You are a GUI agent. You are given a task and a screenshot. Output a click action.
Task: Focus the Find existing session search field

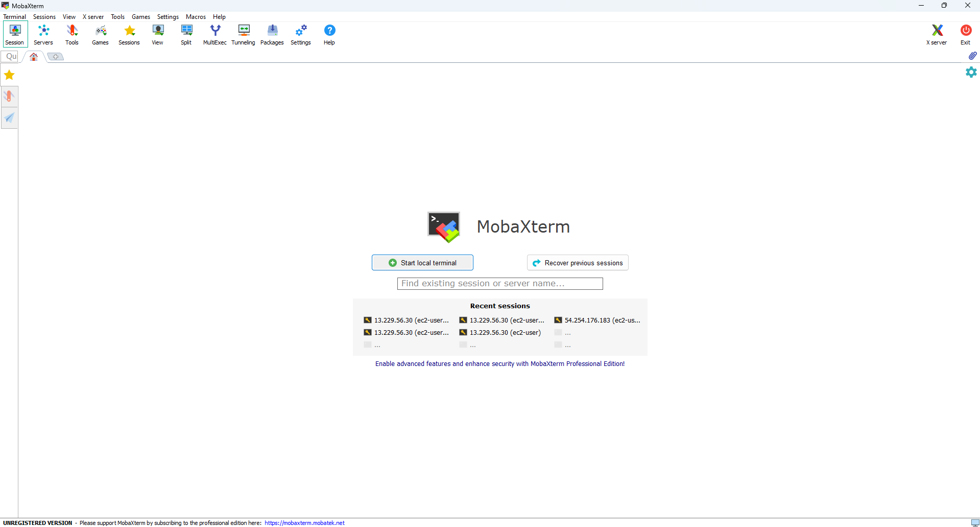click(500, 284)
